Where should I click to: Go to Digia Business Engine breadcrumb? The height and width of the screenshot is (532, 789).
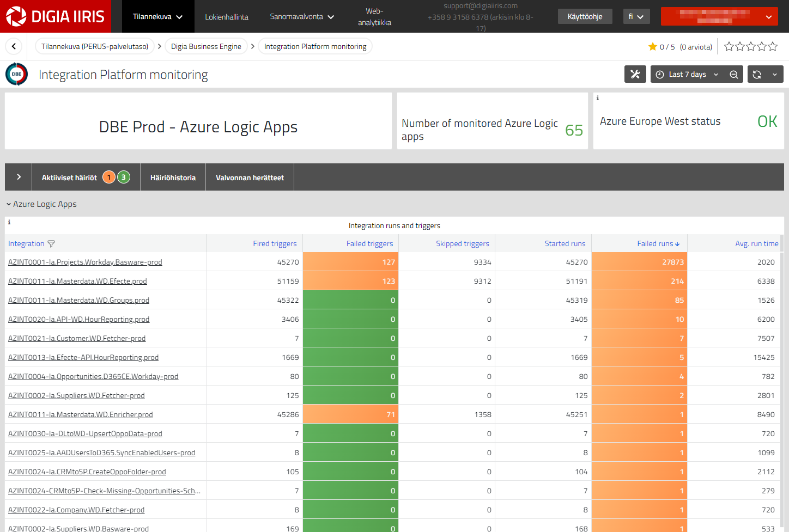click(206, 47)
